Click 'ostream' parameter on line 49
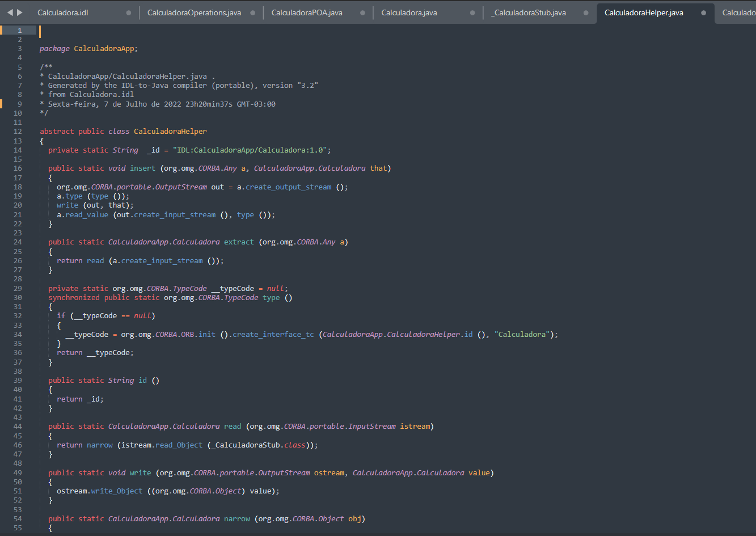The width and height of the screenshot is (756, 536). point(329,472)
